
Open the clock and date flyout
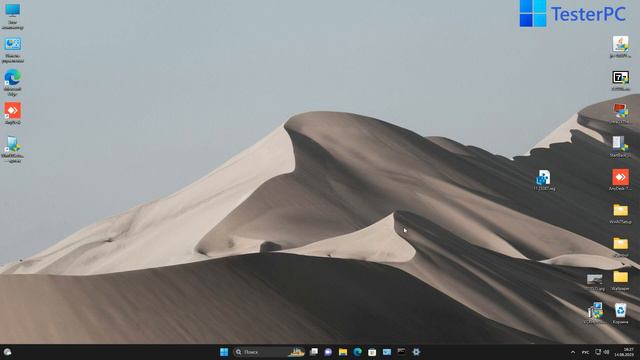tap(624, 352)
